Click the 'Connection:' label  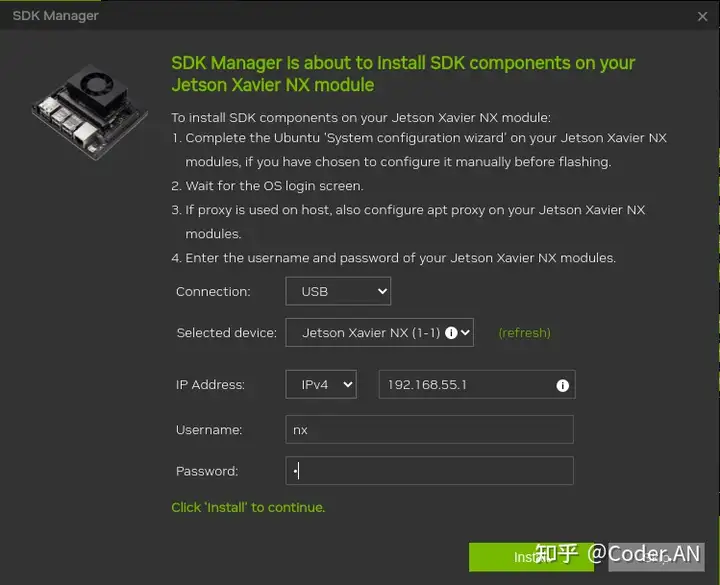pyautogui.click(x=213, y=292)
